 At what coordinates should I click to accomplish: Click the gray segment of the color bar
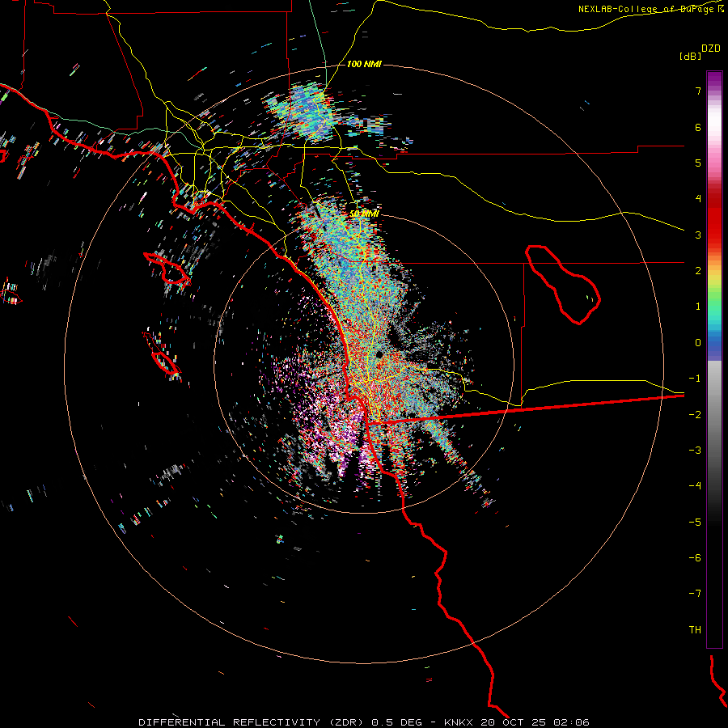[x=714, y=418]
